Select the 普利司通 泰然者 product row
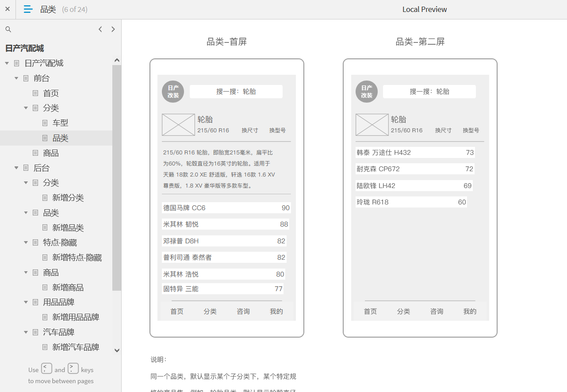 (x=224, y=257)
